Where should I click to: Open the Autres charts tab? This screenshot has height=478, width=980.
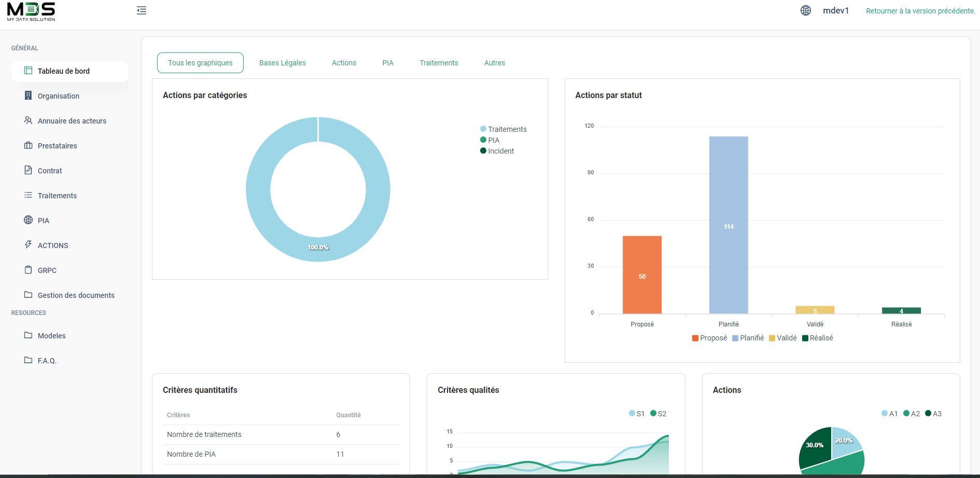pyautogui.click(x=494, y=63)
